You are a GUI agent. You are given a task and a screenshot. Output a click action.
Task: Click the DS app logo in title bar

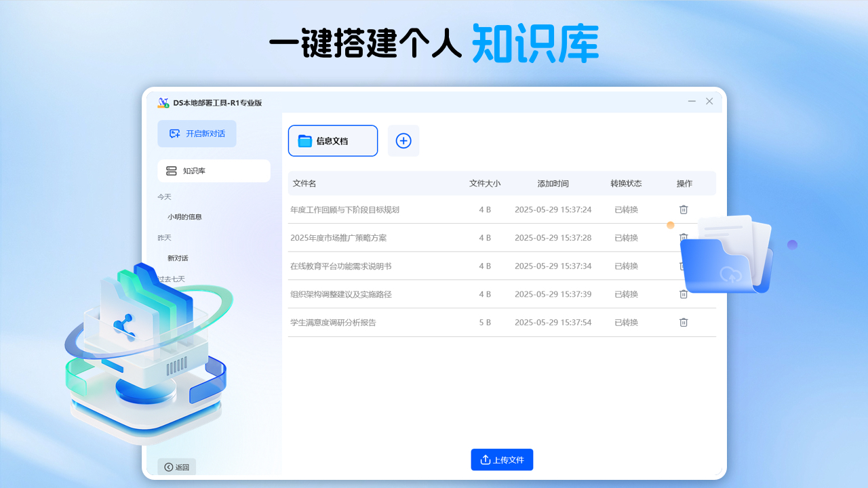[163, 102]
